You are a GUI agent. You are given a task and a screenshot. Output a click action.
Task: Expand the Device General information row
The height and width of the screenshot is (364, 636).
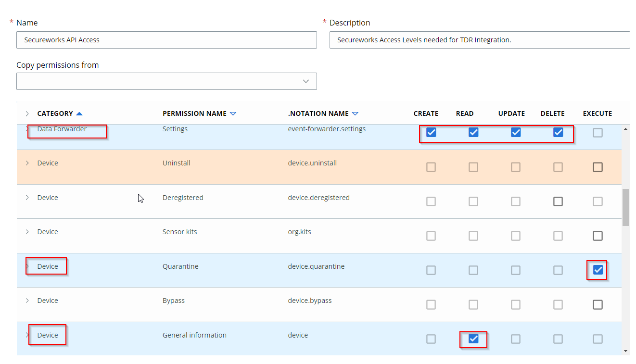coord(27,335)
